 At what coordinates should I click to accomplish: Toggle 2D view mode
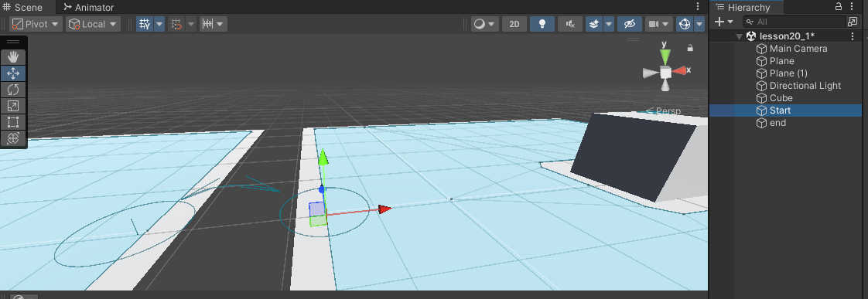(514, 24)
